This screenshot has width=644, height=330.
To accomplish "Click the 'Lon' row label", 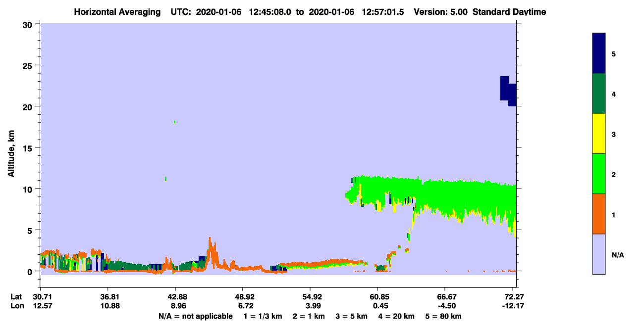I will pos(17,306).
